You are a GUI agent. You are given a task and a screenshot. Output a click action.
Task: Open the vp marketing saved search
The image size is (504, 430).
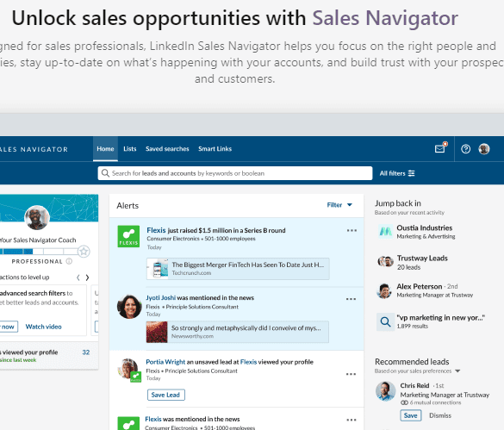point(440,318)
